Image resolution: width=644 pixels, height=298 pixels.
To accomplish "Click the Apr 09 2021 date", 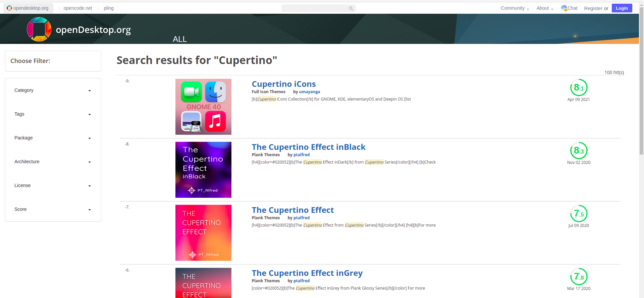I will [x=579, y=100].
